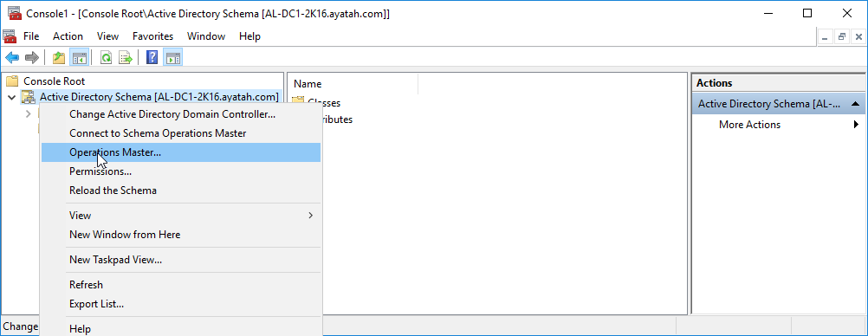Image resolution: width=868 pixels, height=336 pixels.
Task: Click the Refresh toolbar icon
Action: (x=106, y=57)
